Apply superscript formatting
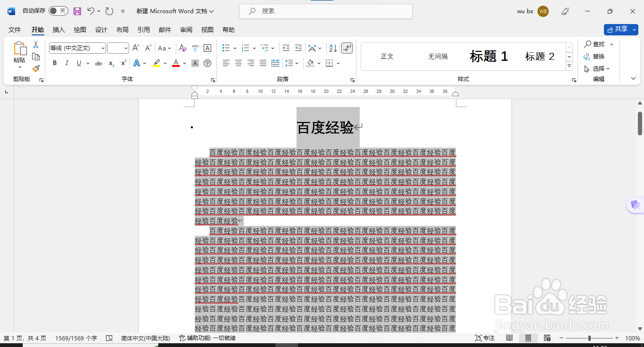The image size is (644, 347). (x=124, y=63)
